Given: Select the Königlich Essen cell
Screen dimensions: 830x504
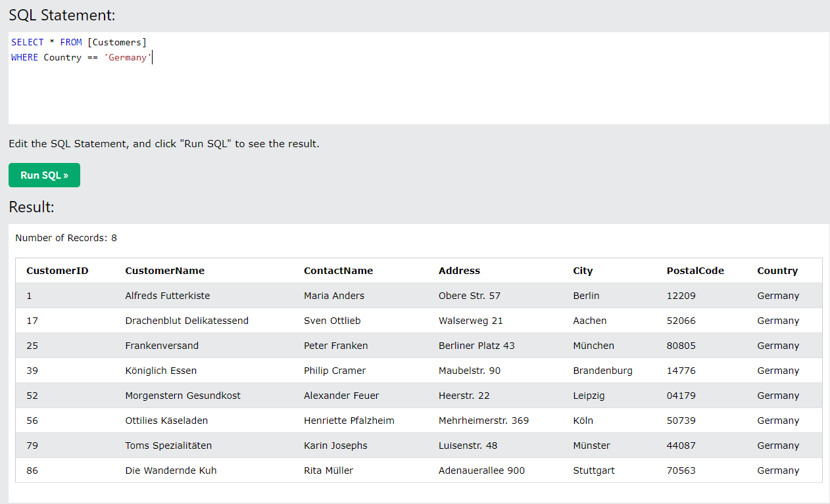Looking at the screenshot, I should (x=161, y=371).
